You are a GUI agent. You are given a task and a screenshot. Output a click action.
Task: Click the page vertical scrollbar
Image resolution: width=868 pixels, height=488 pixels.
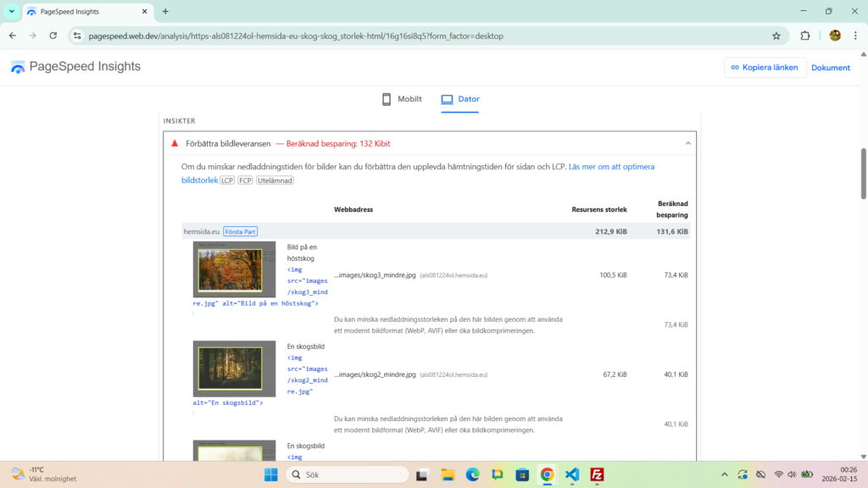point(864,174)
